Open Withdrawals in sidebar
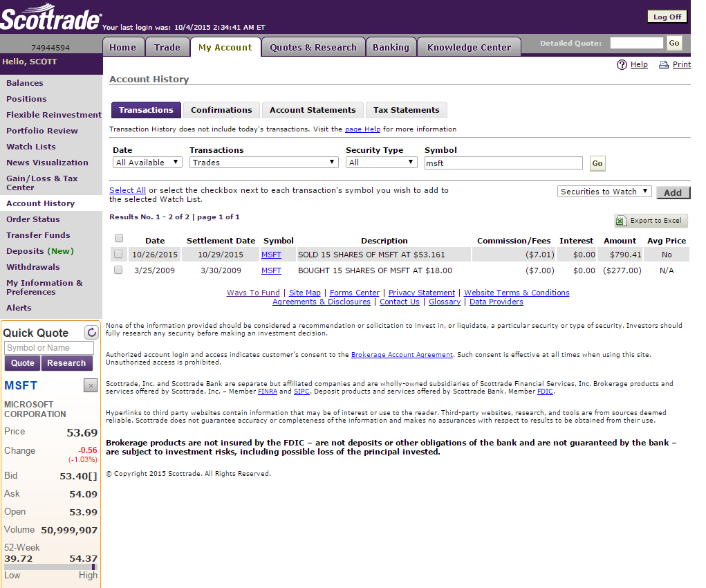Screen dimensions: 706x588 point(33,267)
